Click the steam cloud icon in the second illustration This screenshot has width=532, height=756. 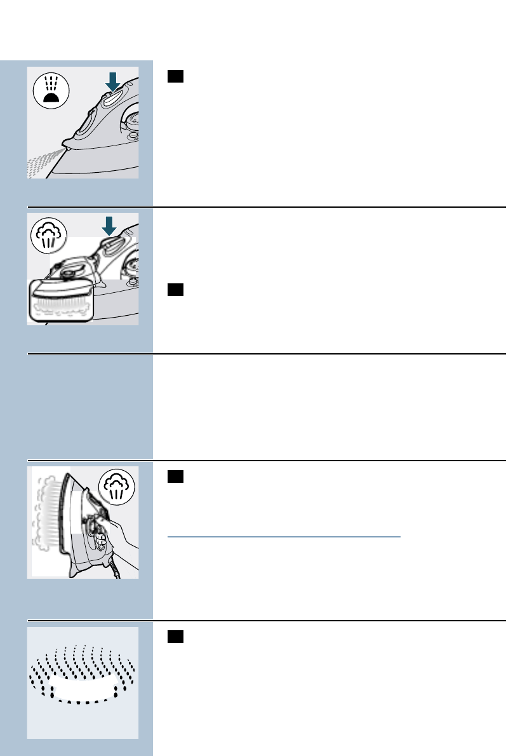[49, 235]
